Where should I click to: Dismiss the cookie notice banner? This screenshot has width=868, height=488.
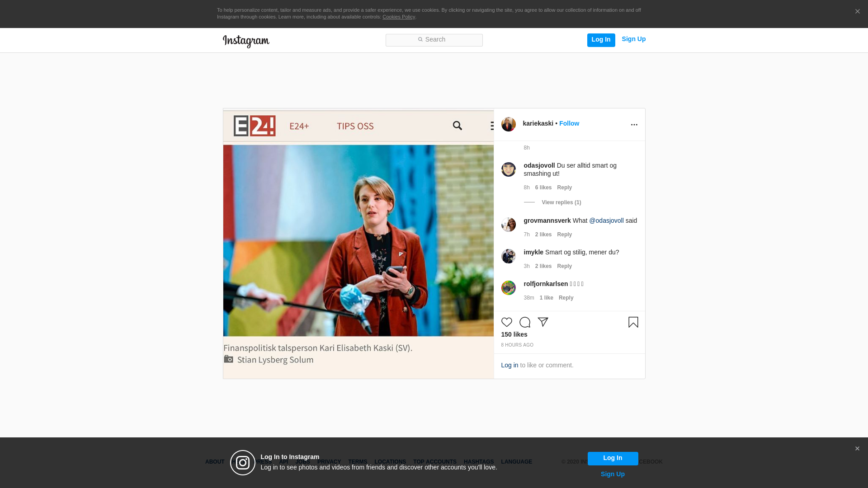coord(857,12)
